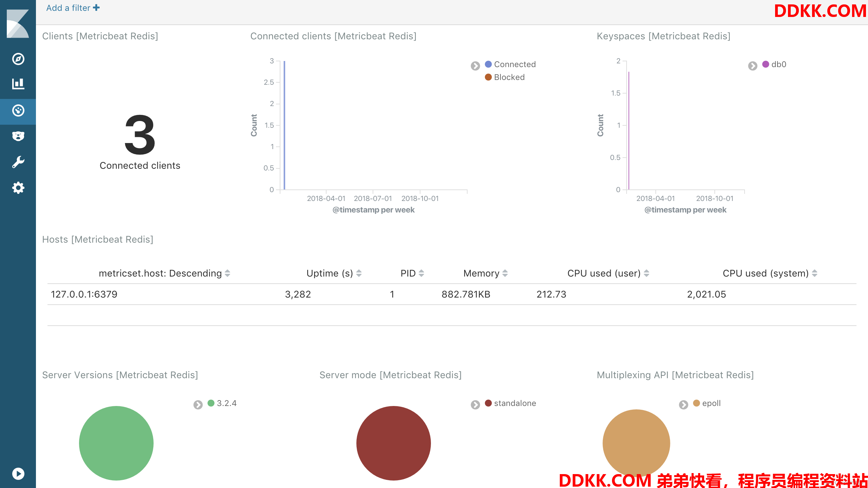
Task: Sort by metricset.host column arrows
Action: tap(228, 273)
